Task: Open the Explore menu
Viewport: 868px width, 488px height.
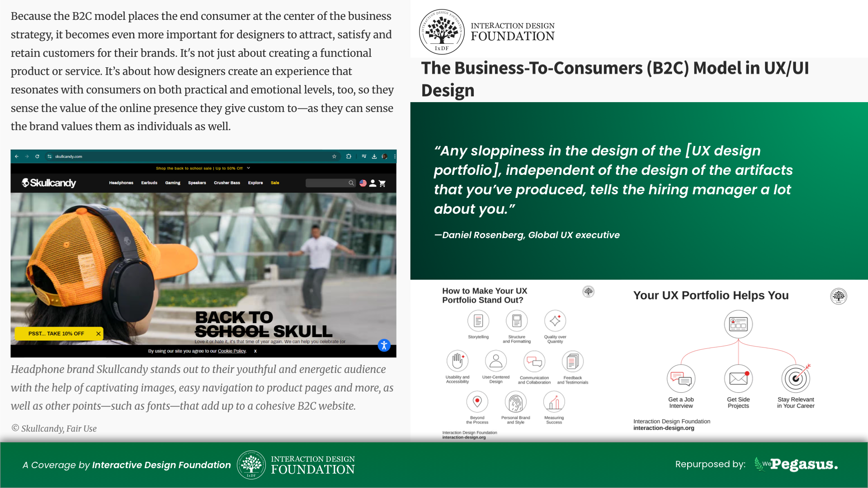Action: click(255, 183)
